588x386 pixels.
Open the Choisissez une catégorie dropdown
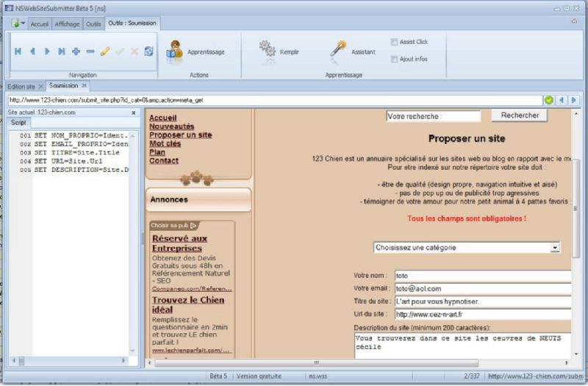[x=466, y=248]
